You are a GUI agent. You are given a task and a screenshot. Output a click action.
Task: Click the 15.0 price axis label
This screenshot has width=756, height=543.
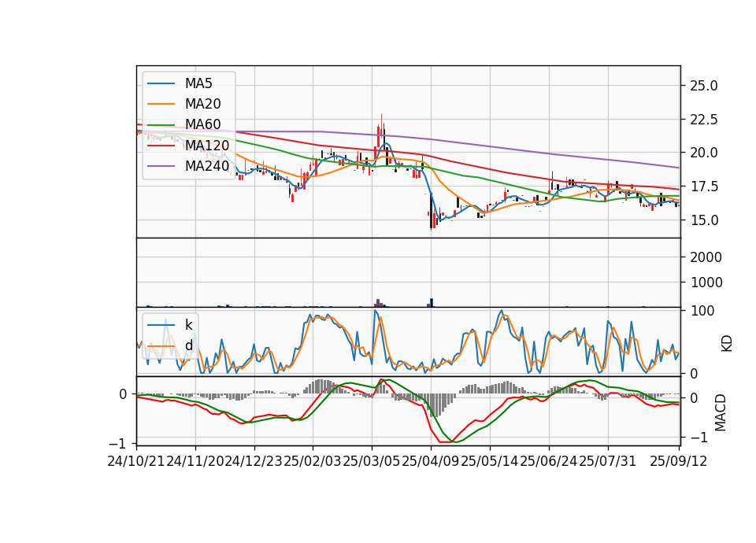click(x=703, y=220)
